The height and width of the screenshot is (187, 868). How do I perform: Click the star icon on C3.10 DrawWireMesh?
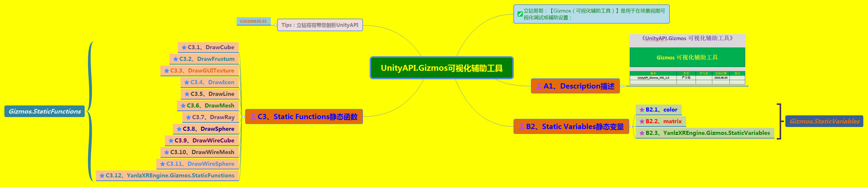(166, 152)
